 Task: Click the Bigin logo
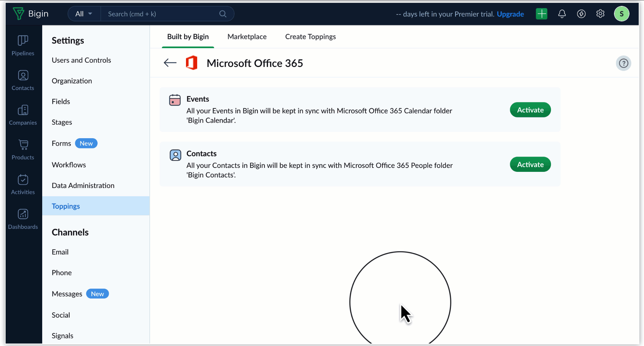(31, 14)
